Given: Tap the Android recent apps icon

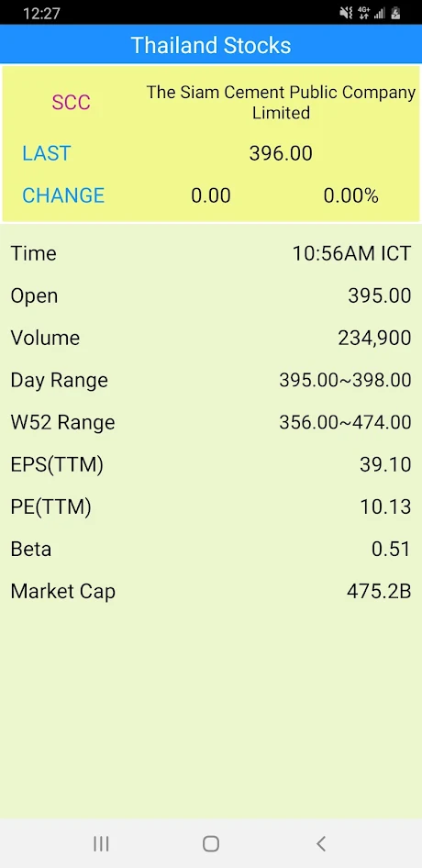Looking at the screenshot, I should coord(101,843).
